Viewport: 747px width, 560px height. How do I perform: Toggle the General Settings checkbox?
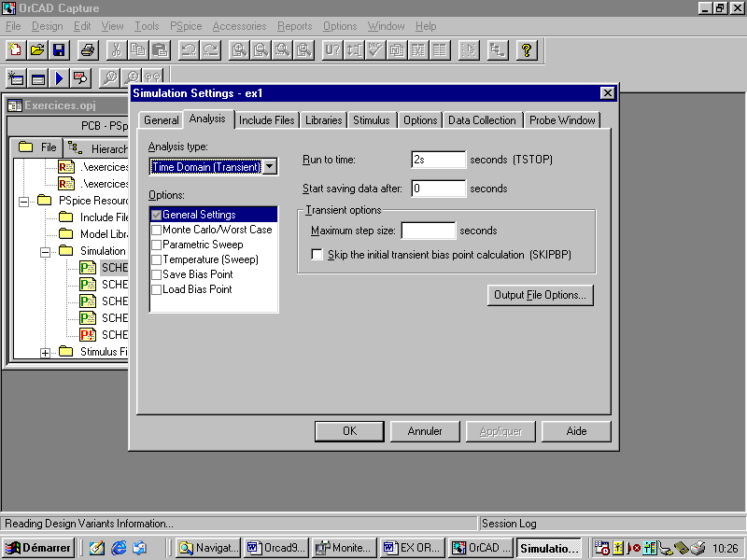[x=156, y=215]
